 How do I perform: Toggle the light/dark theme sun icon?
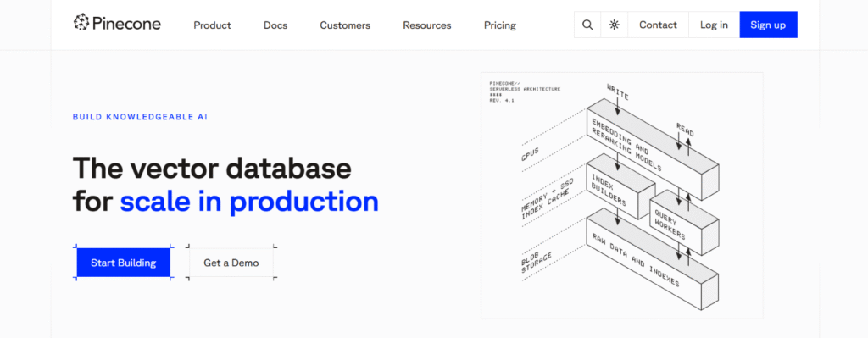click(615, 25)
